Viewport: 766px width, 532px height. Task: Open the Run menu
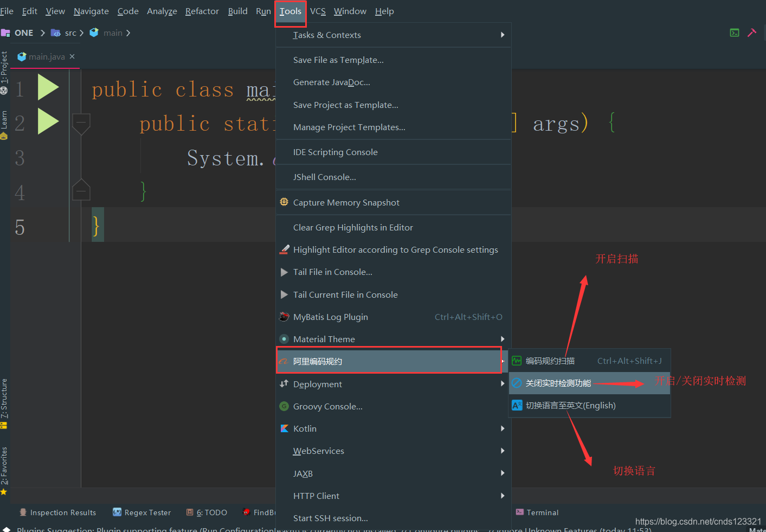pos(263,11)
